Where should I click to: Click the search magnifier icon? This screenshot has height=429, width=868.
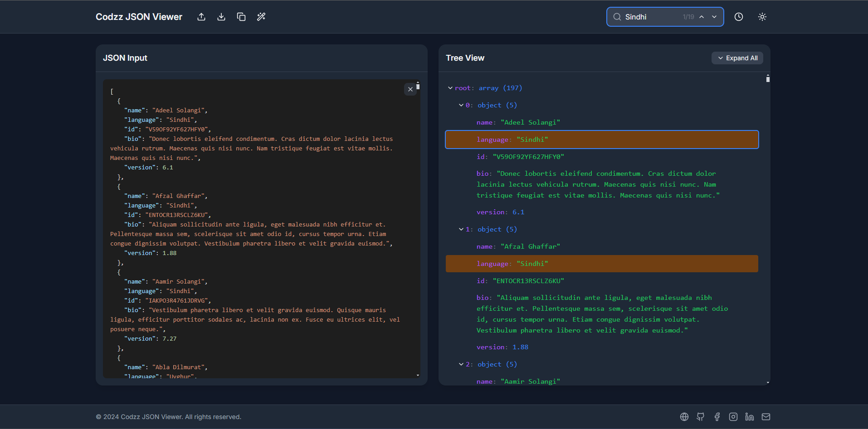point(617,17)
